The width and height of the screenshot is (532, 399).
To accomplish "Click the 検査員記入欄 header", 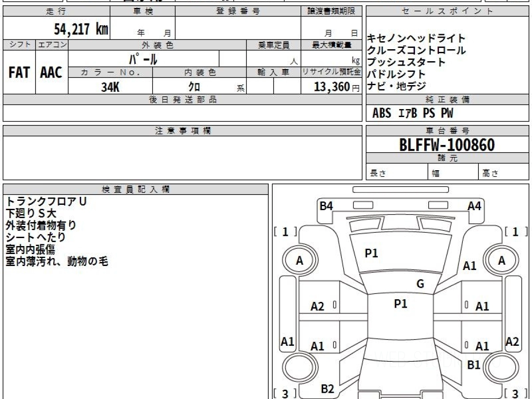I will click(136, 189).
